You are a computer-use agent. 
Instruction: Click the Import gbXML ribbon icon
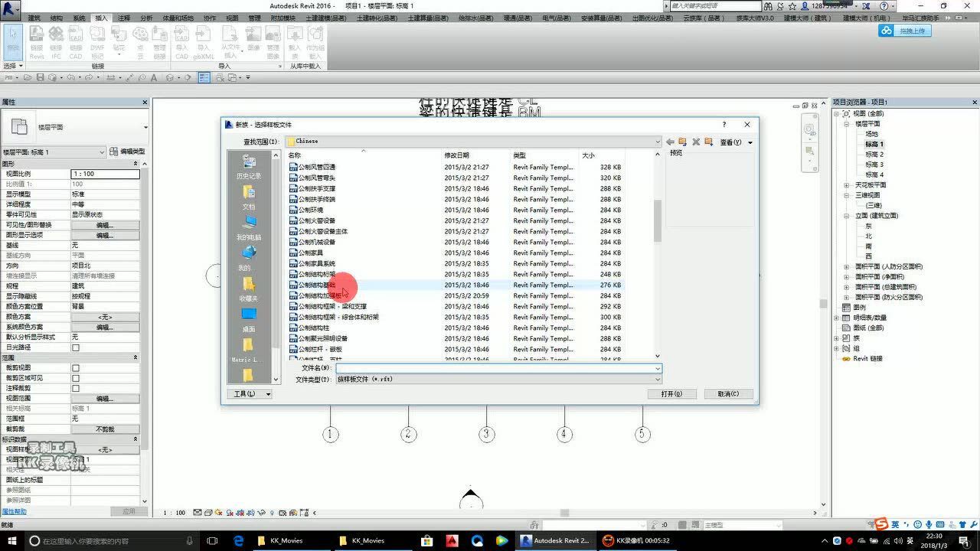tap(203, 41)
